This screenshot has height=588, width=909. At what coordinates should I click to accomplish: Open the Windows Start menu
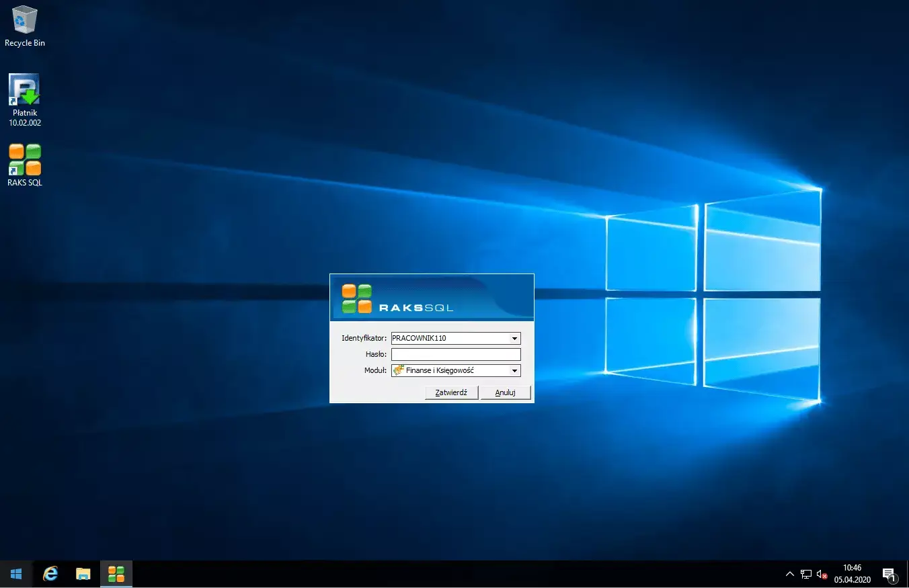16,574
